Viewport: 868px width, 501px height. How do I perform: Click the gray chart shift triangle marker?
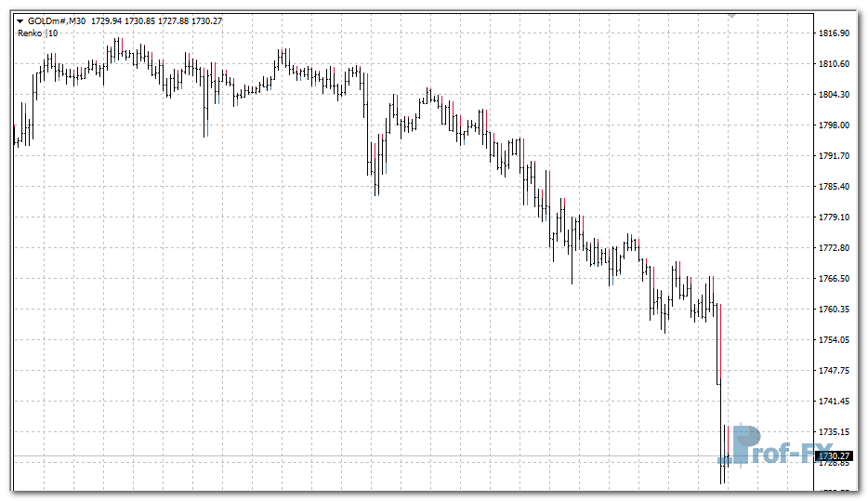[732, 16]
